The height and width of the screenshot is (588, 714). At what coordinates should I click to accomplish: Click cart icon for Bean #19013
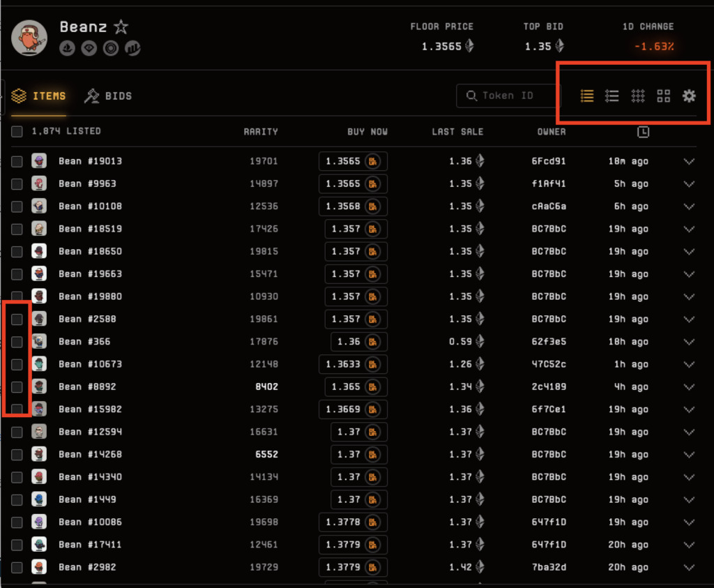coord(372,161)
